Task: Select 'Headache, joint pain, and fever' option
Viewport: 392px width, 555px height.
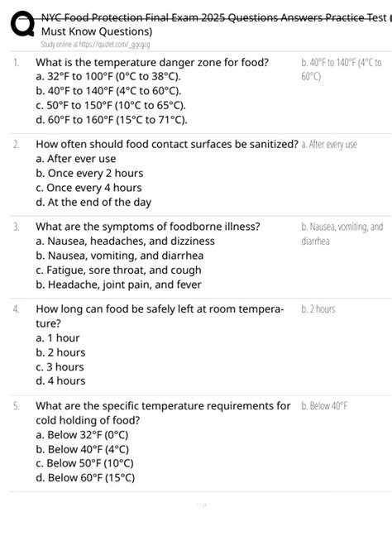Action: click(x=118, y=285)
